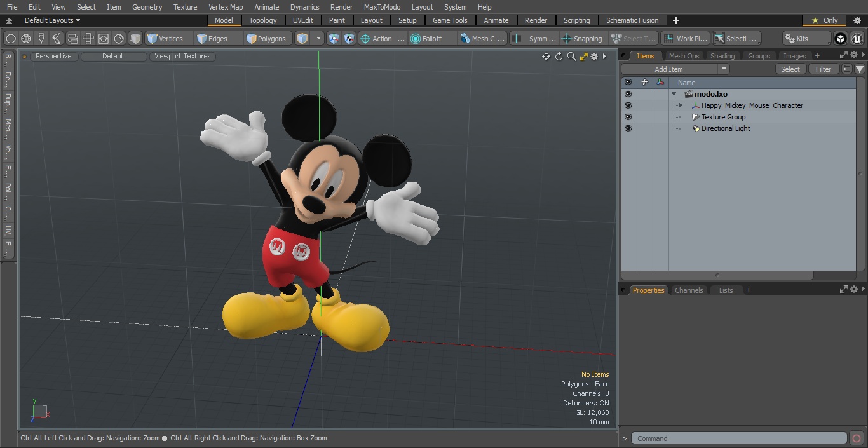Image resolution: width=868 pixels, height=448 pixels.
Task: Toggle visibility of Happy_Mickey_Mouse_Character
Action: pos(628,105)
